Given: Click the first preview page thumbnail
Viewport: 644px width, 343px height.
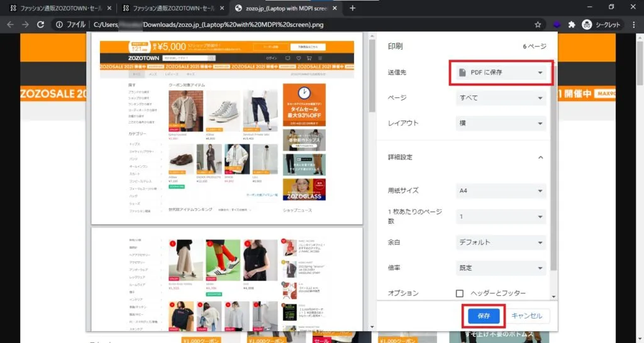Looking at the screenshot, I should pyautogui.click(x=226, y=128).
